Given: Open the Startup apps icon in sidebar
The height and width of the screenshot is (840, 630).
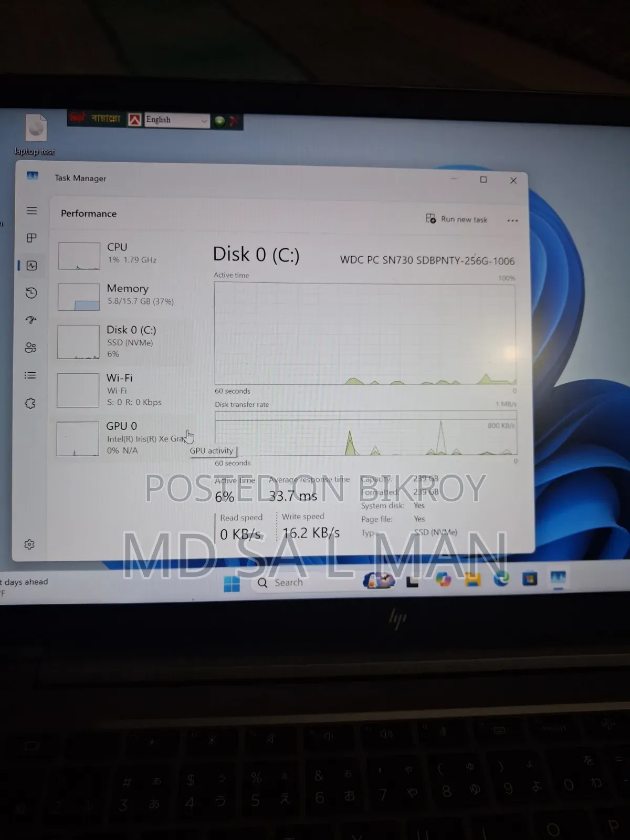Looking at the screenshot, I should click(x=31, y=320).
